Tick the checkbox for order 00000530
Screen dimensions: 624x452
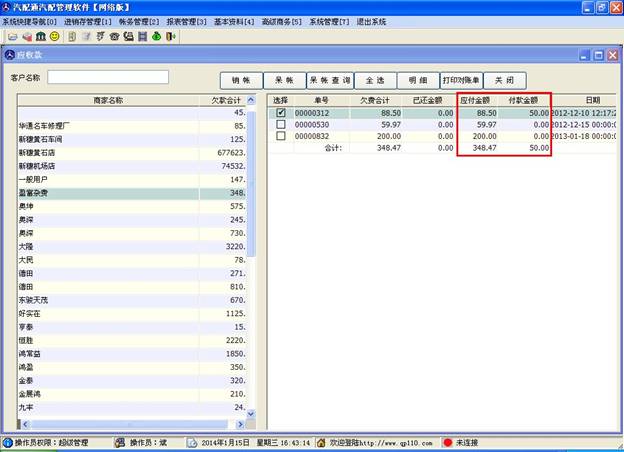281,125
